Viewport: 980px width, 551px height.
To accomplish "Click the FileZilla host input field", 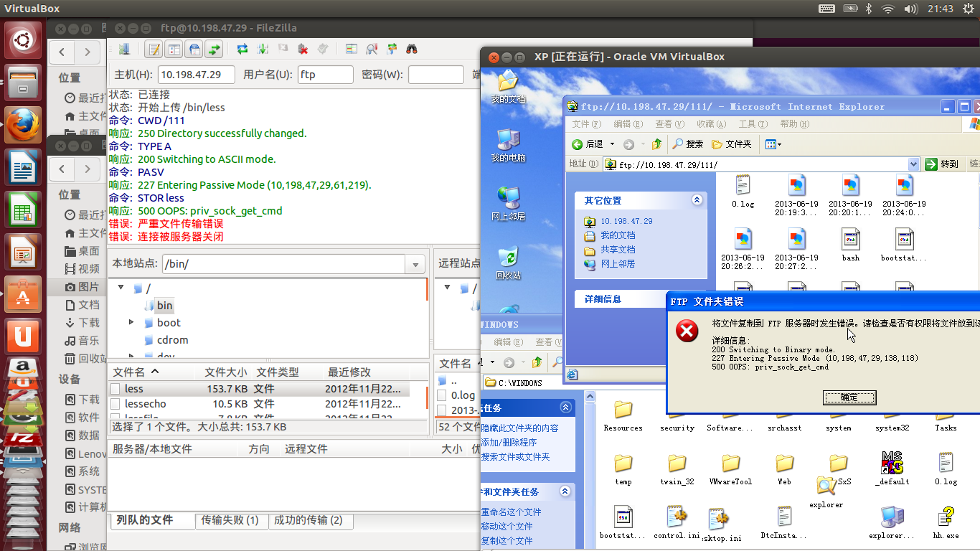I will [x=197, y=75].
